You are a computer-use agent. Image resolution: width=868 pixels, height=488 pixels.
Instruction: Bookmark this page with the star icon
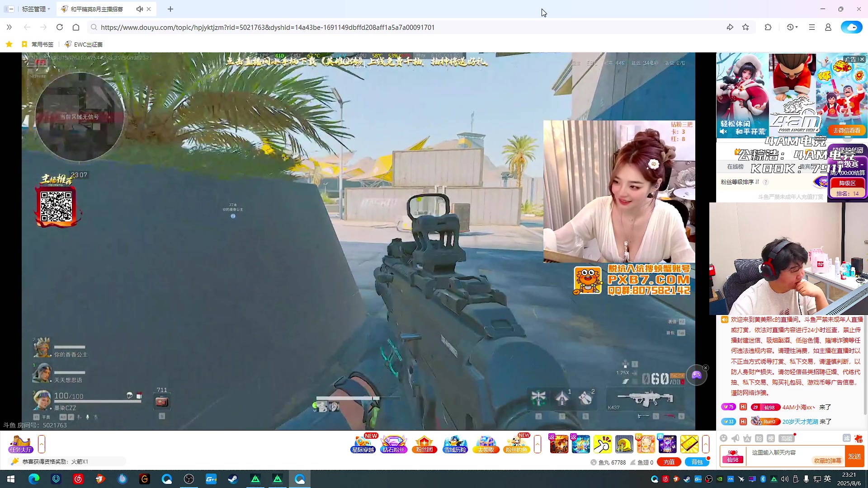pyautogui.click(x=745, y=27)
